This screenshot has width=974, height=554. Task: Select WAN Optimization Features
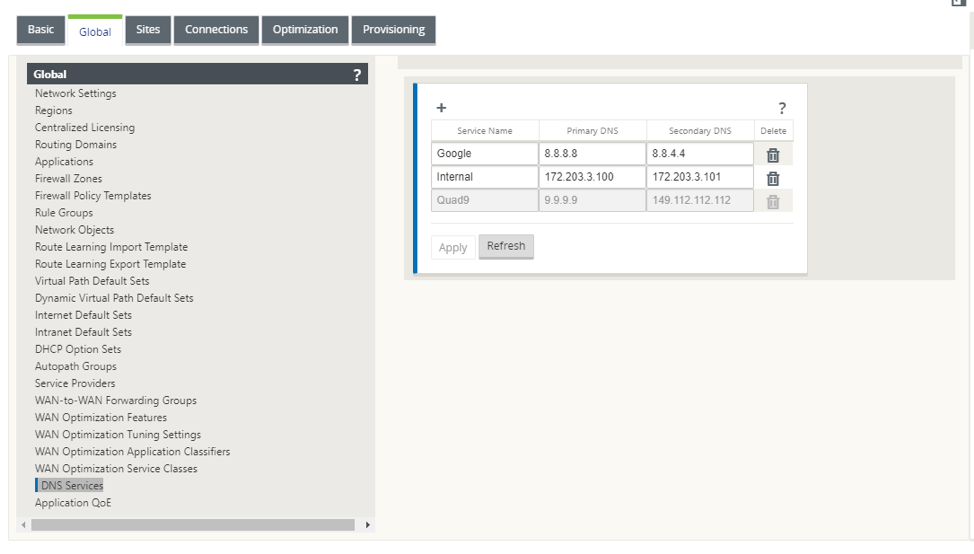[x=101, y=418]
